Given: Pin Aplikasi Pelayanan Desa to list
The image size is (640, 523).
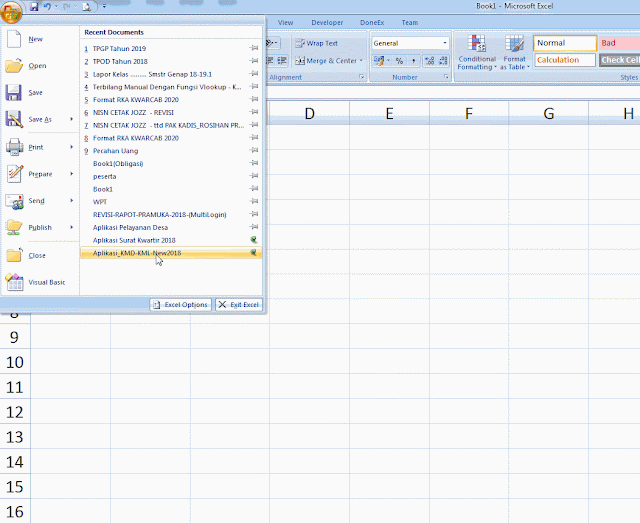Looking at the screenshot, I should 254,227.
